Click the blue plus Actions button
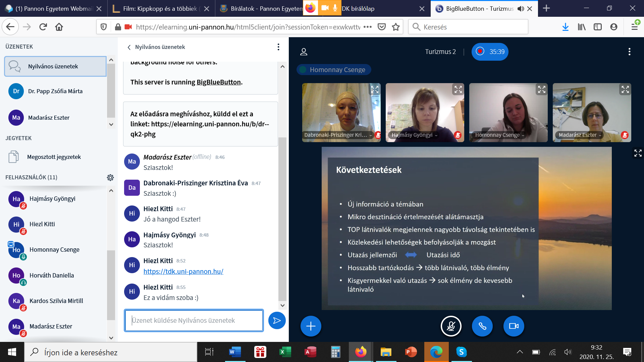Viewport: 644px width, 362px height. tap(311, 326)
